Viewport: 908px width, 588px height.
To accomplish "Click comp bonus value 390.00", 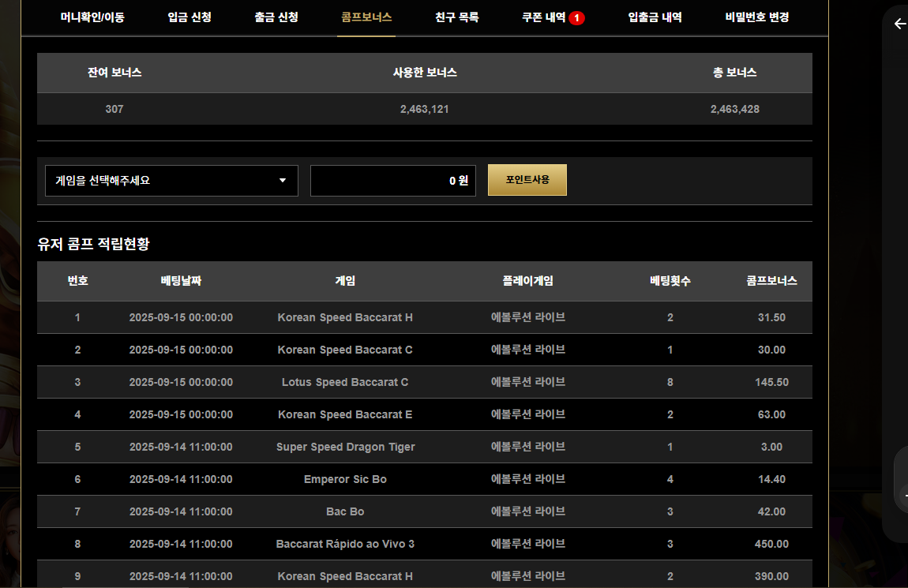I will (x=771, y=576).
